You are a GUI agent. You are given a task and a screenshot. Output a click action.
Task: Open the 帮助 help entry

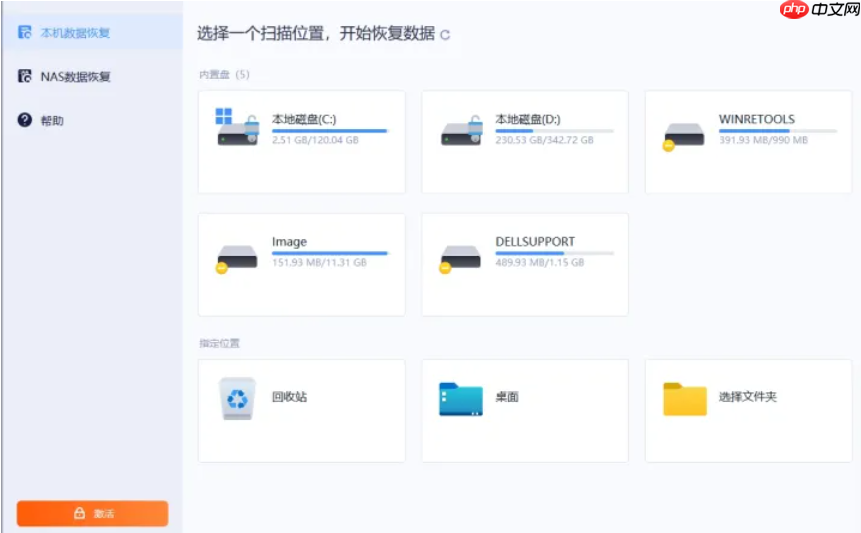pyautogui.click(x=52, y=121)
